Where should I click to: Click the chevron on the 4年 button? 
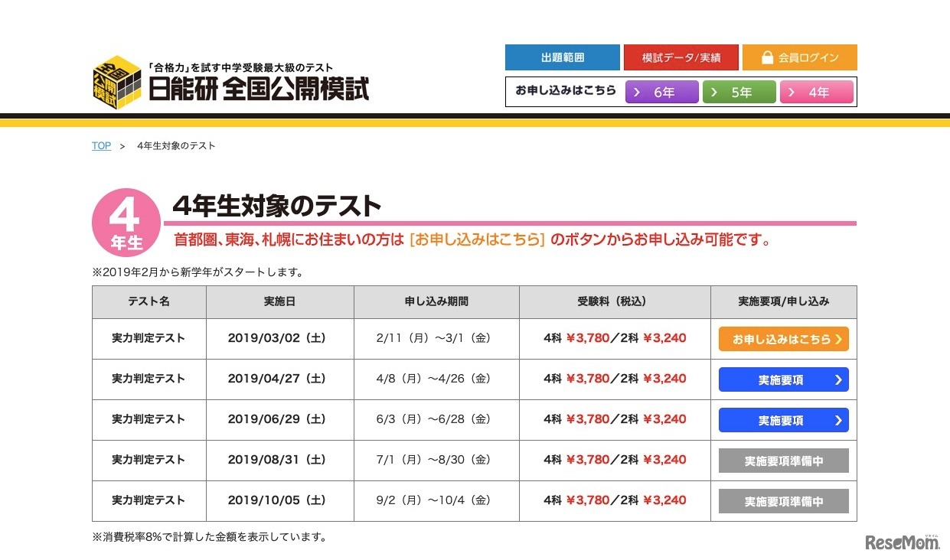(793, 91)
